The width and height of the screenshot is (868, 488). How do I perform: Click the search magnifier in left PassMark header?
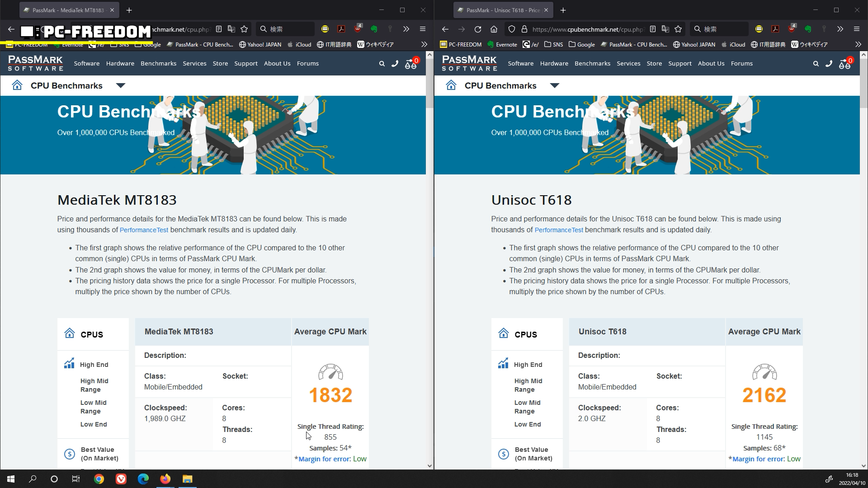click(382, 64)
